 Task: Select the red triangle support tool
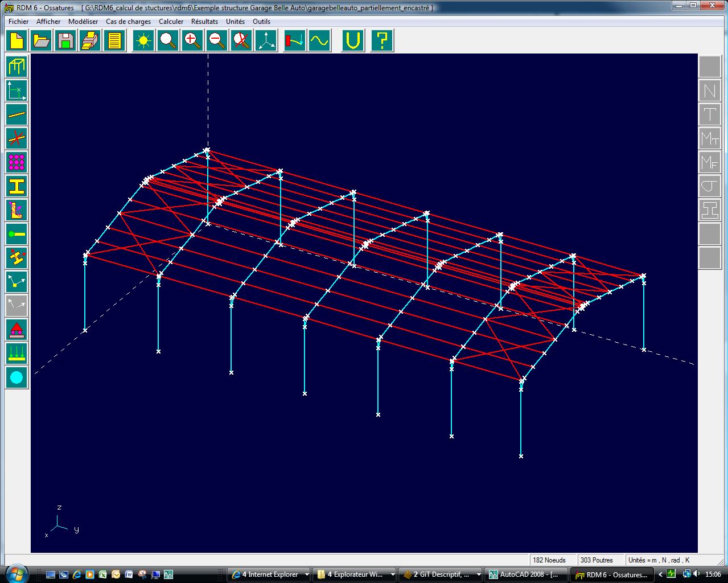click(x=17, y=330)
